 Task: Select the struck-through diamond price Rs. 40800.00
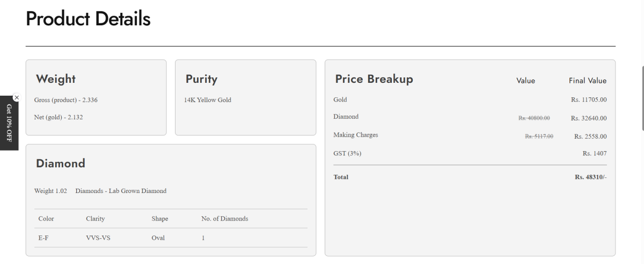[534, 118]
